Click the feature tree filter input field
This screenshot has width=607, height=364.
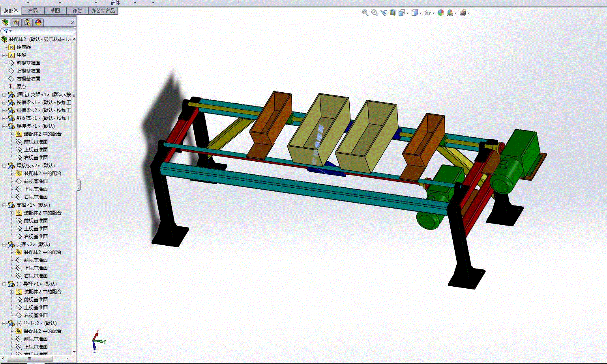pyautogui.click(x=39, y=31)
